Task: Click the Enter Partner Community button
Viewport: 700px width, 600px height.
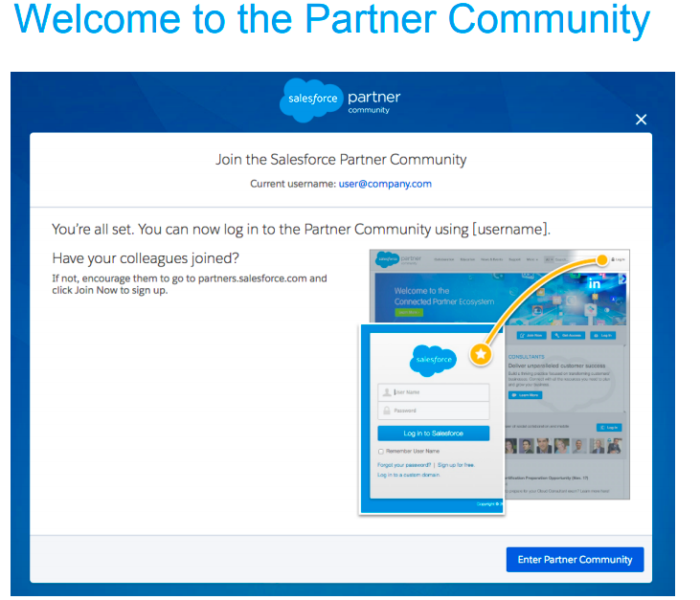Action: 575,560
